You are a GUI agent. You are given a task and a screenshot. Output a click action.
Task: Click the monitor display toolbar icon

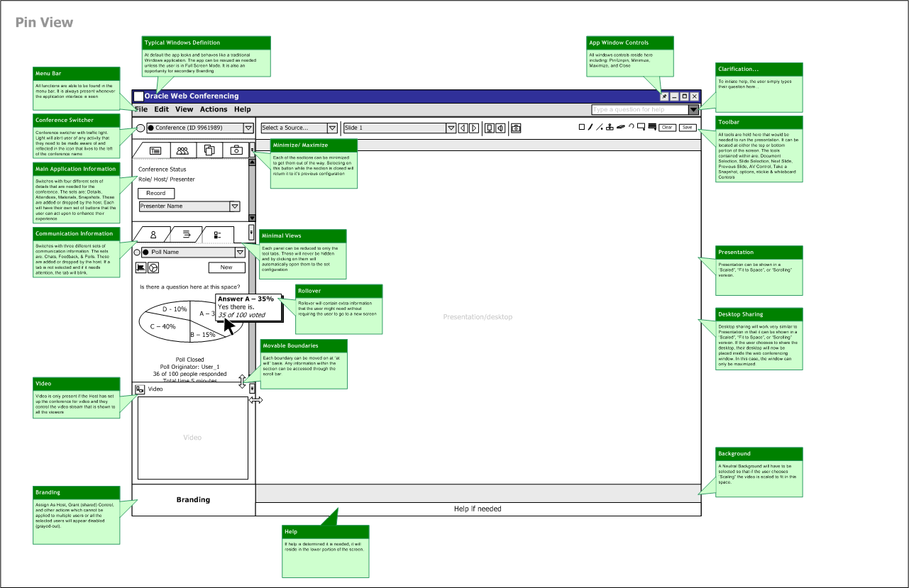tap(489, 128)
